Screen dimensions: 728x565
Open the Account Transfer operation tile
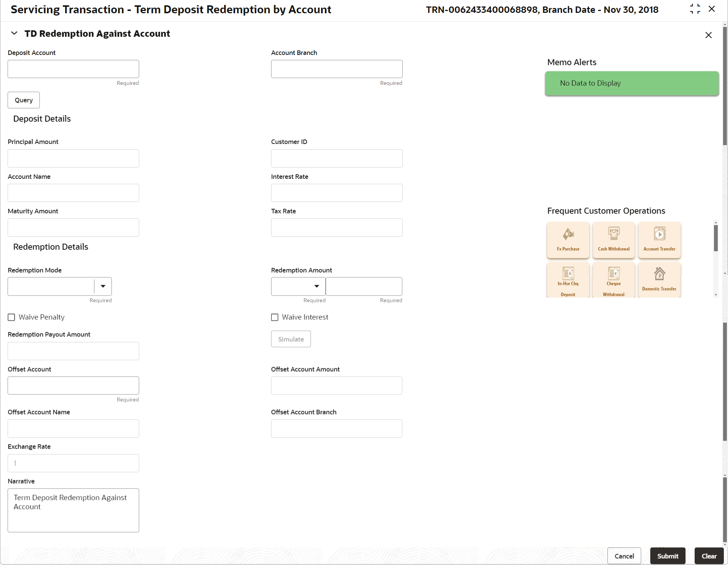659,239
